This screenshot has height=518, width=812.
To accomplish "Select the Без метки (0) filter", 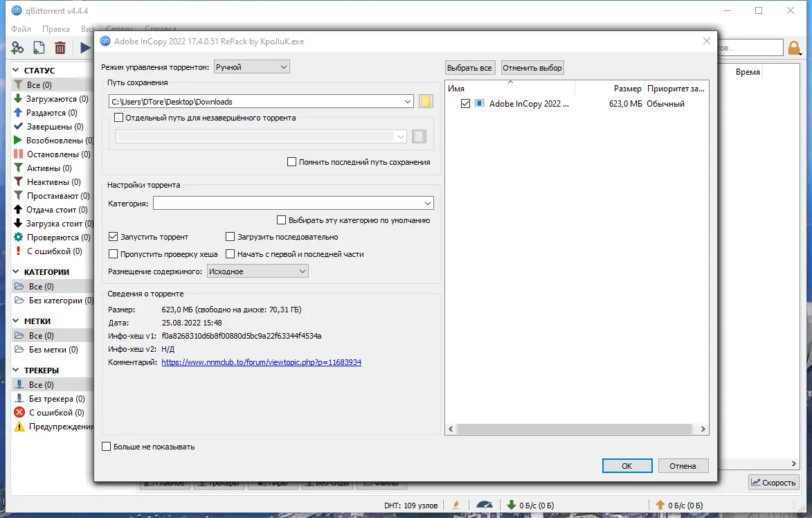I will (52, 350).
